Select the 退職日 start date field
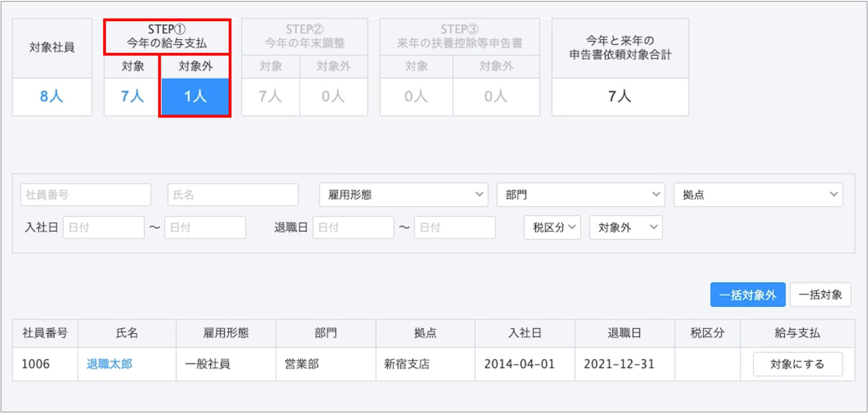This screenshot has width=868, height=413. click(353, 227)
